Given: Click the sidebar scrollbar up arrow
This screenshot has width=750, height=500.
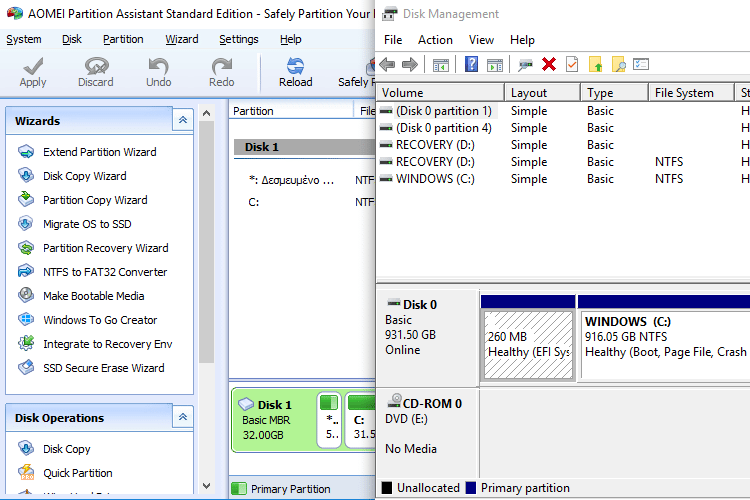Looking at the screenshot, I should pyautogui.click(x=206, y=113).
